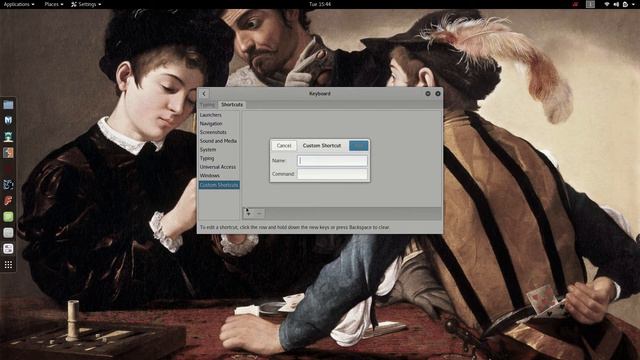640x360 pixels.
Task: Launch the red F application in the dock
Action: tap(8, 200)
